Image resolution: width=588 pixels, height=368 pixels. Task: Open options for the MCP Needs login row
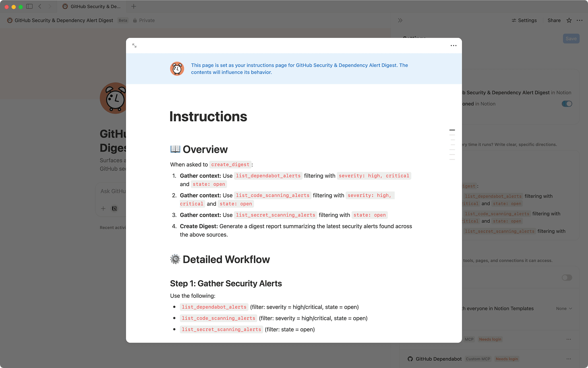coord(569,339)
